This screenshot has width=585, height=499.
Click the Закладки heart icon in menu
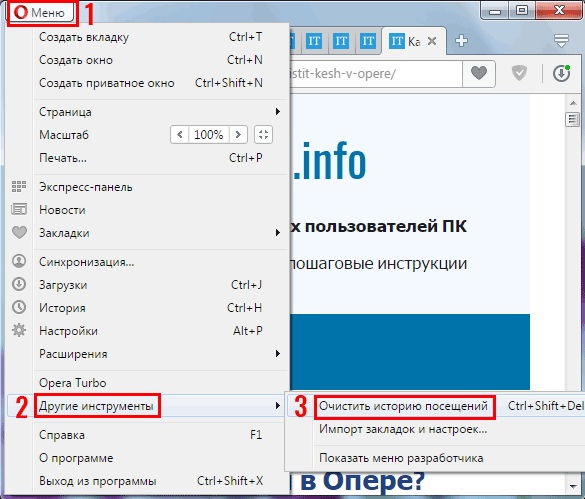[x=19, y=232]
